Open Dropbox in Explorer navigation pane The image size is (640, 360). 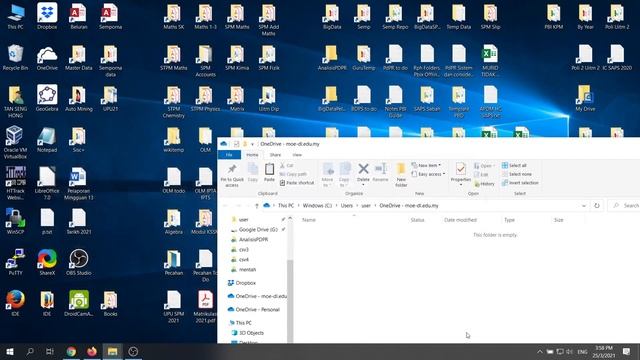(x=242, y=283)
